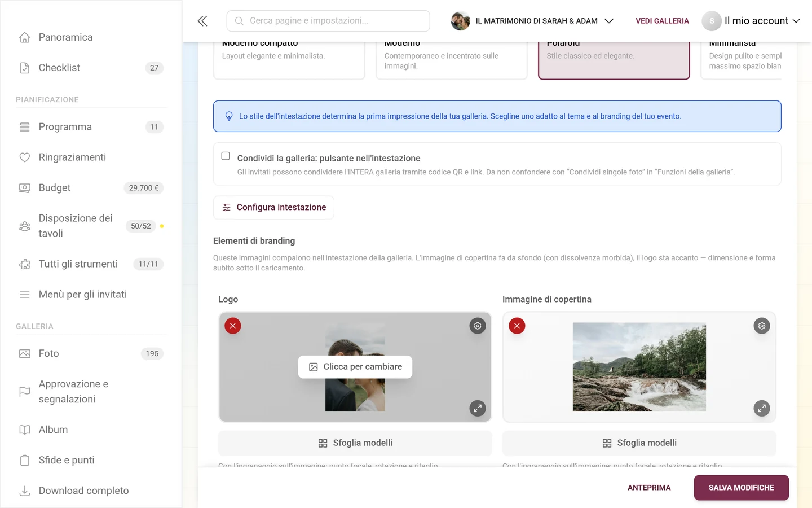Screen dimensions: 812x508
Task: Click the search pages and settings field
Action: pyautogui.click(x=328, y=21)
